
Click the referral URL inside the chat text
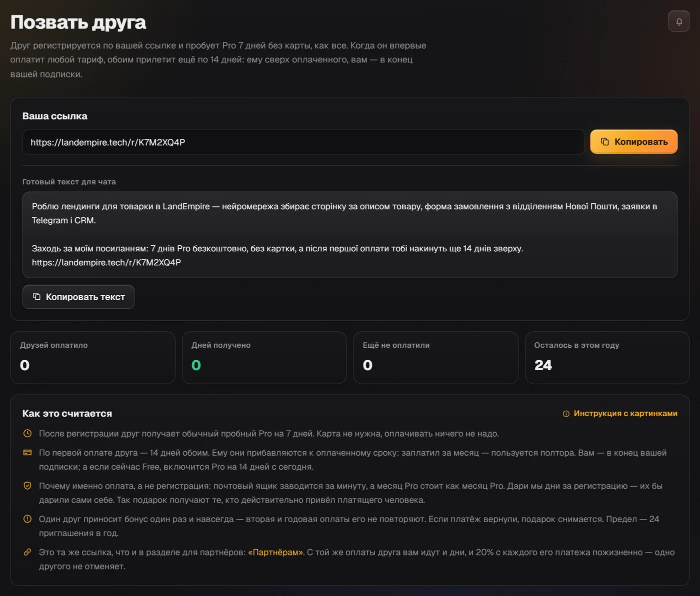coord(106,263)
